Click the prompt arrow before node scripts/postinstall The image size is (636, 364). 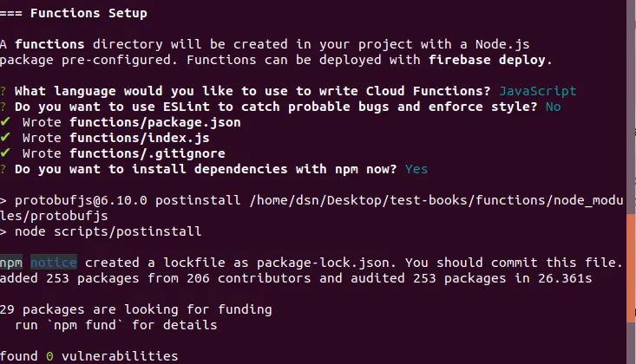(3, 232)
